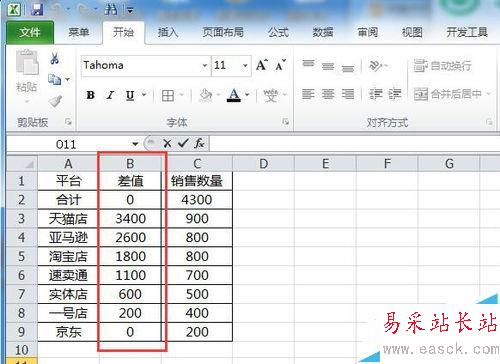Click the formula bar Enter checkmark button
500x364 pixels.
click(x=183, y=143)
